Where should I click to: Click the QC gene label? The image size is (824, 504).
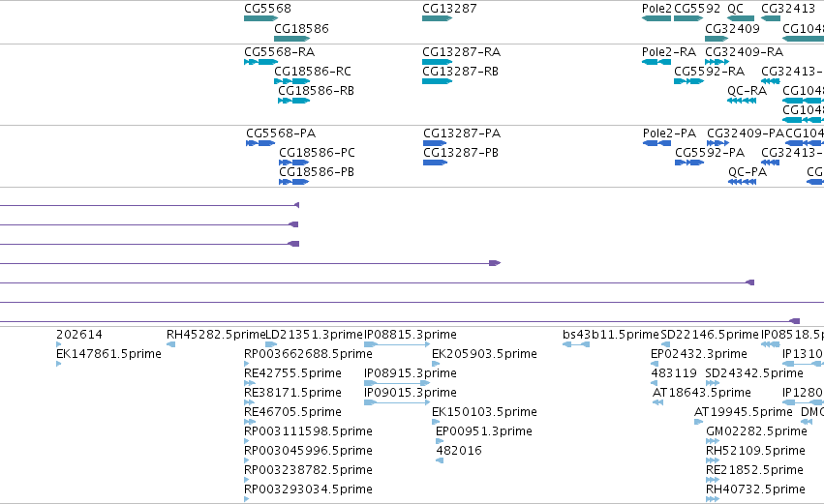(x=735, y=9)
